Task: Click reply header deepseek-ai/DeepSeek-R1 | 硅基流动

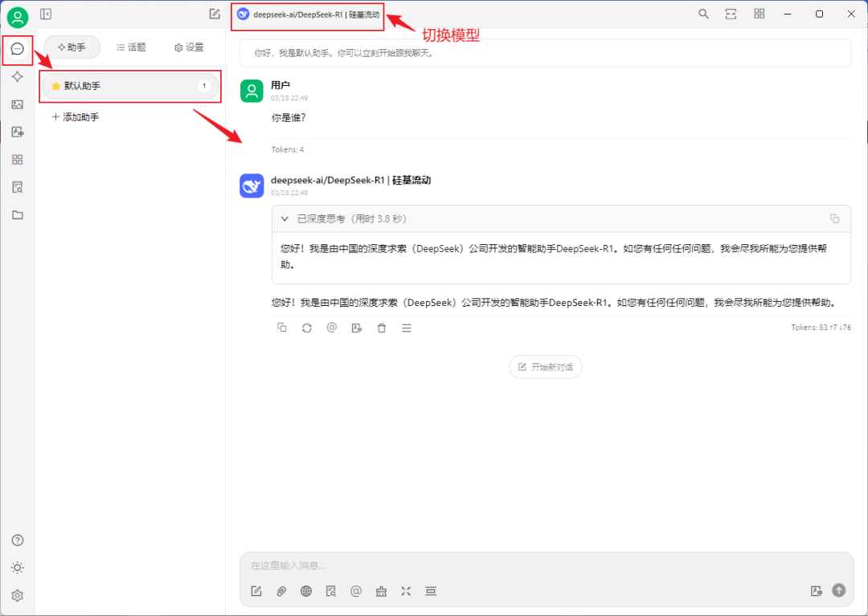Action: point(351,180)
